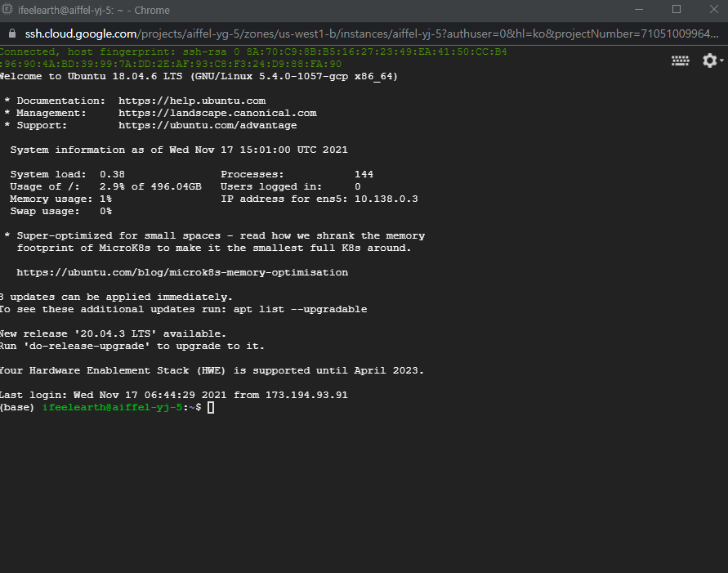
Task: Click the 'Processes: 144' entry
Action: pos(297,174)
